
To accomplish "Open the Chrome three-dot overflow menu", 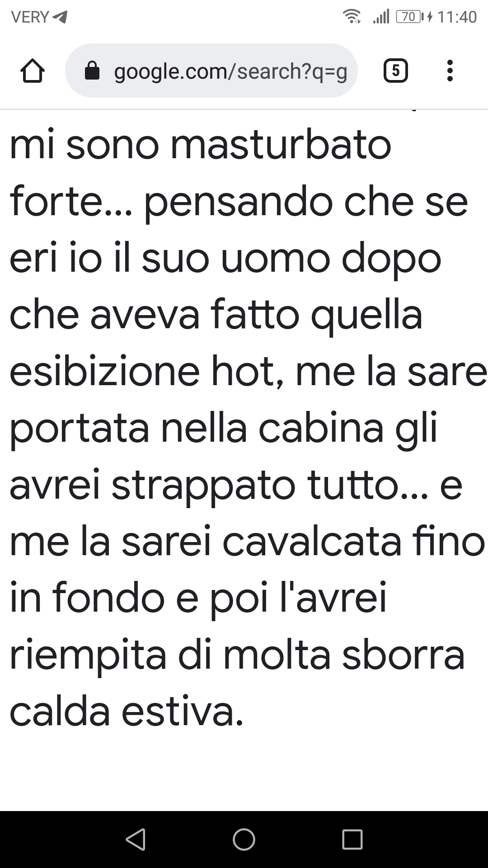I will coord(450,71).
